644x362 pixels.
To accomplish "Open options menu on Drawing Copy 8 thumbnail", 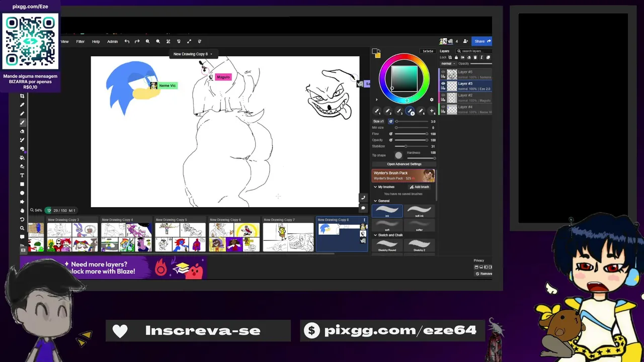I will click(x=364, y=220).
